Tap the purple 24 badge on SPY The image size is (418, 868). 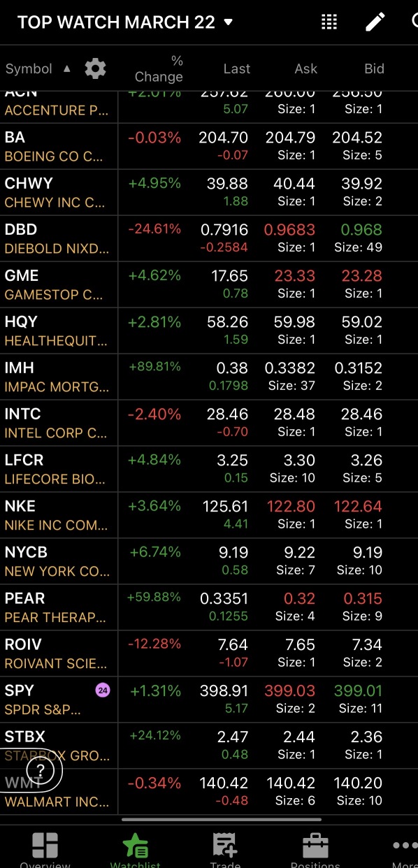click(x=103, y=690)
